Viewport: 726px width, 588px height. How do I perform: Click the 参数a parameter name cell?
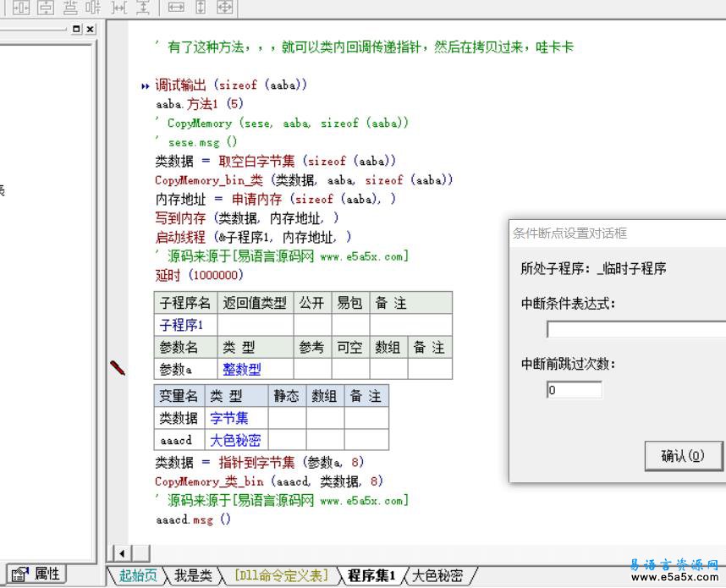(185, 369)
